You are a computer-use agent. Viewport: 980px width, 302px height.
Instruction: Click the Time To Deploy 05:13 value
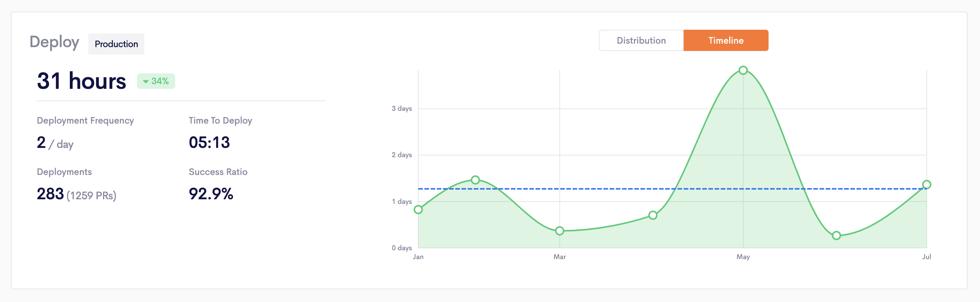pos(209,143)
